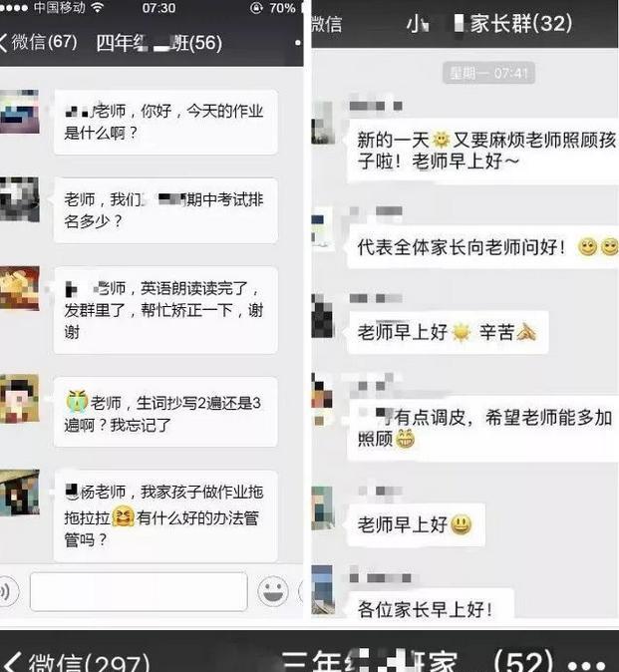
Task: Tap the 老师早上好 辛苦 message bubble
Action: click(x=449, y=332)
